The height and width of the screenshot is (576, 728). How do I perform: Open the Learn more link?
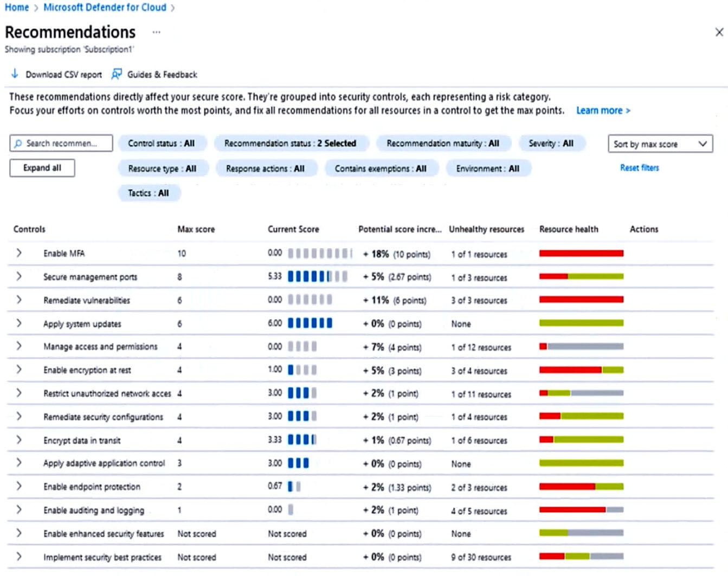602,111
